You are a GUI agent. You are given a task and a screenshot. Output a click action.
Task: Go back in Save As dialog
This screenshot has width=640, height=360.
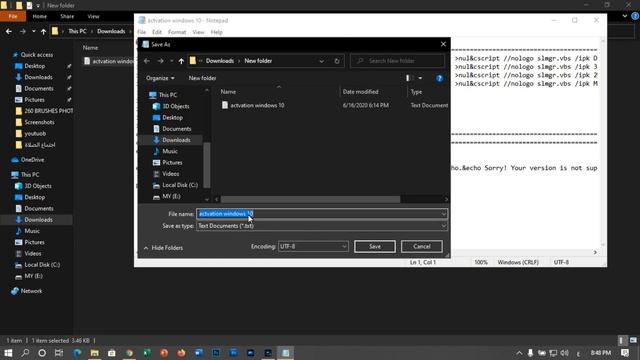147,61
